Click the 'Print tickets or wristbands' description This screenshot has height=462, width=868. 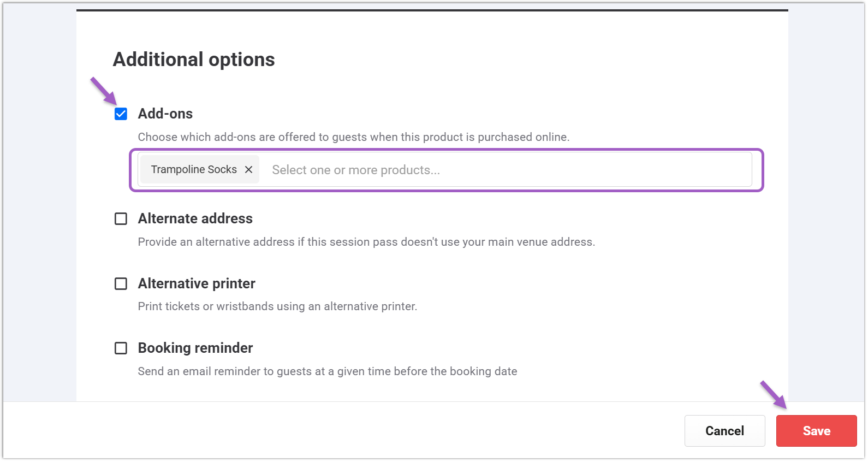[x=277, y=306]
